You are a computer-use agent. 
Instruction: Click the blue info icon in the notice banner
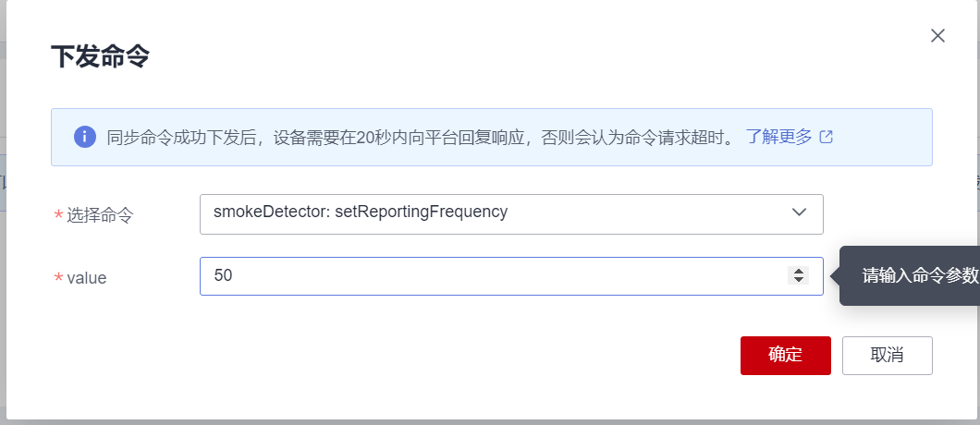pyautogui.click(x=85, y=137)
